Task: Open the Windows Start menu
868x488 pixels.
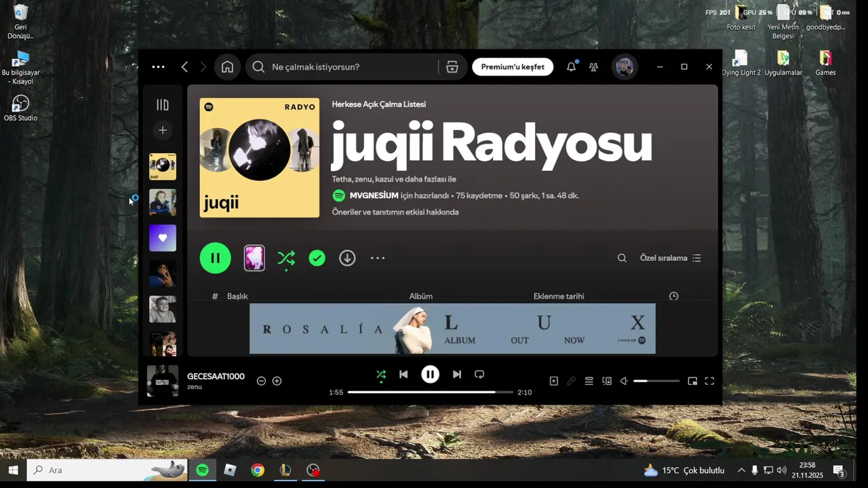Action: point(13,470)
